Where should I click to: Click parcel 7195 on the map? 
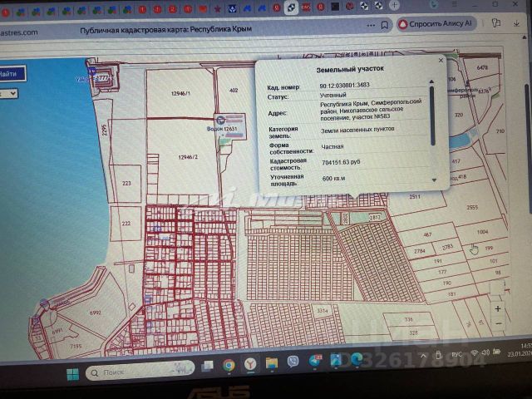tap(76, 346)
